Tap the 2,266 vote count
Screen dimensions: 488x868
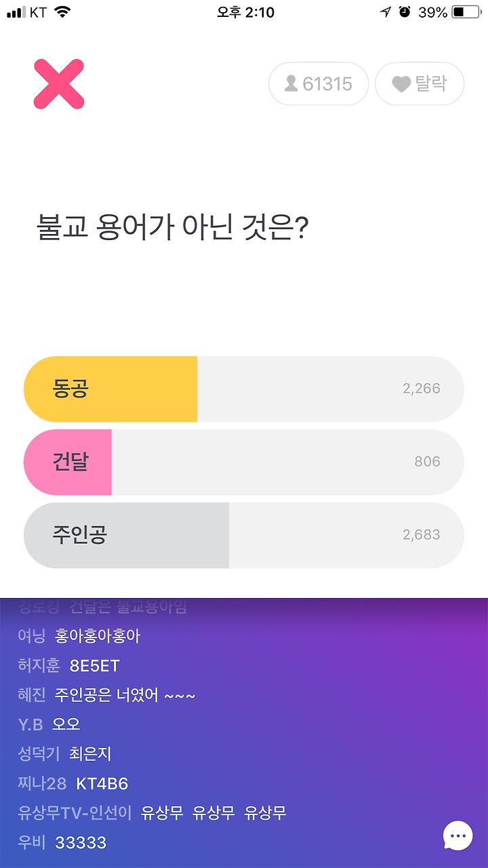coord(422,389)
